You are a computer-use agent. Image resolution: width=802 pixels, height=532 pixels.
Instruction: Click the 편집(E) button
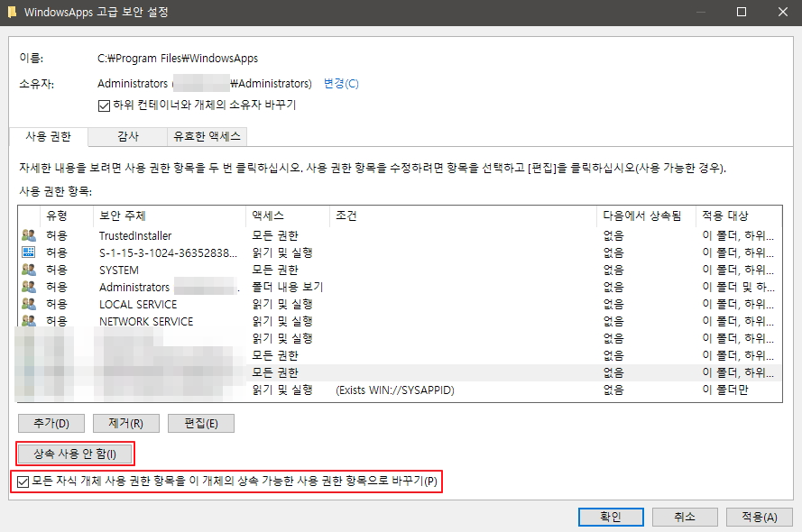(201, 423)
